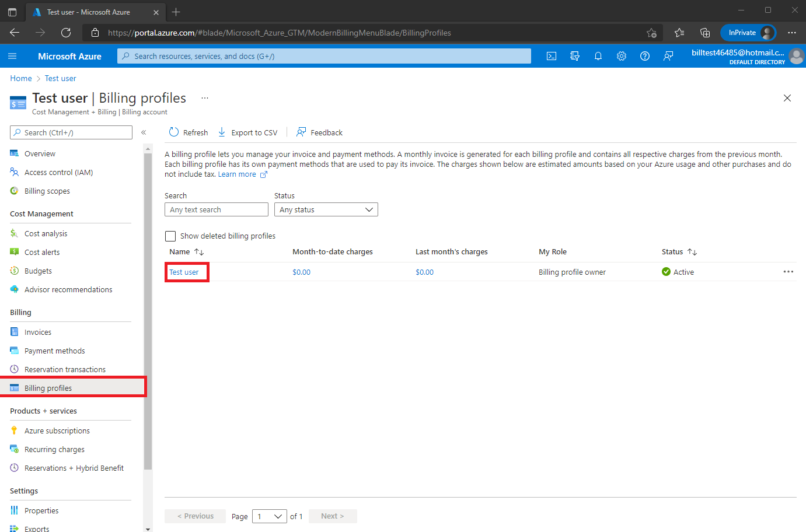Open the notifications bell
This screenshot has width=806, height=532.
coord(598,56)
